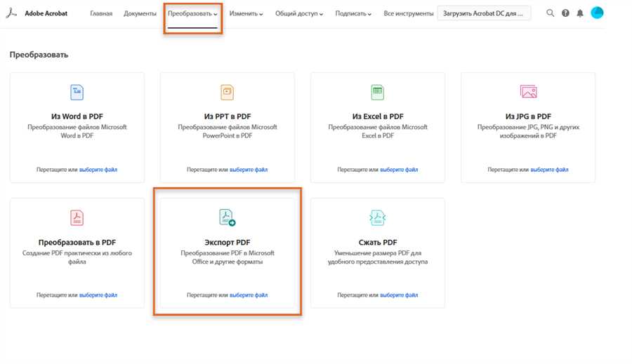Open the user profile avatar
The width and height of the screenshot is (632, 364).
pyautogui.click(x=596, y=13)
